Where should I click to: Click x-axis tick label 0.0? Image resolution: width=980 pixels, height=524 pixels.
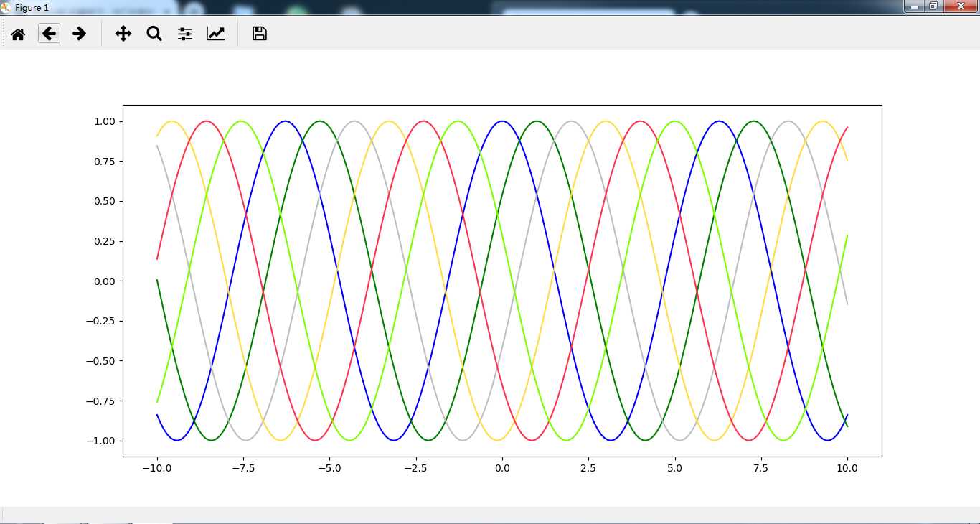coord(502,468)
